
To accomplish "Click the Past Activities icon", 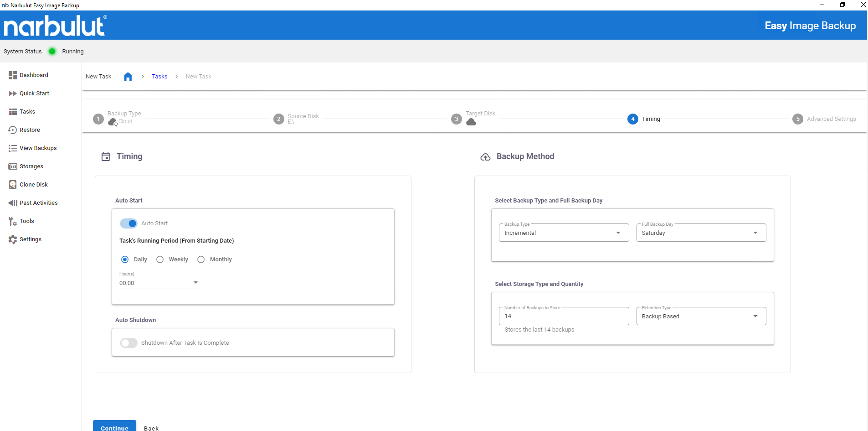I will [13, 203].
